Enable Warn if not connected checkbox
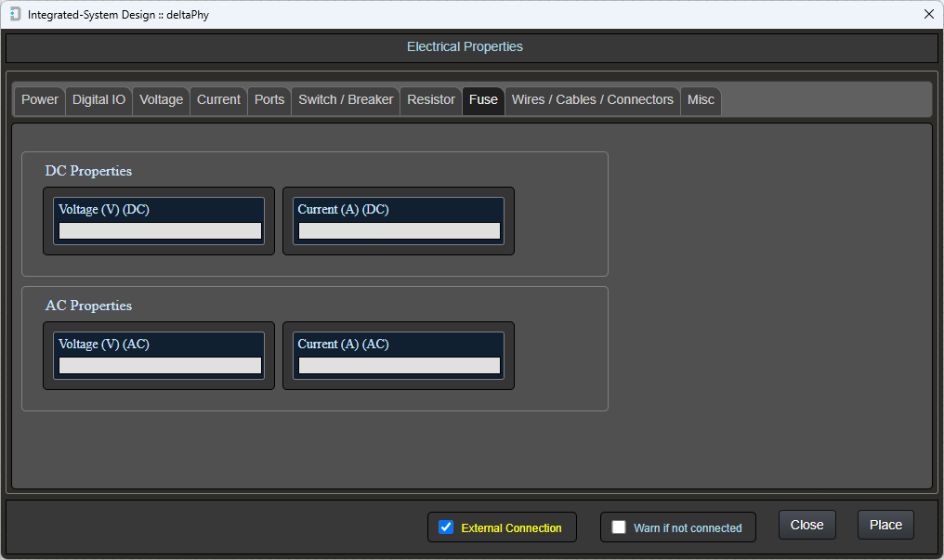Viewport: 944px width, 560px height. click(619, 527)
